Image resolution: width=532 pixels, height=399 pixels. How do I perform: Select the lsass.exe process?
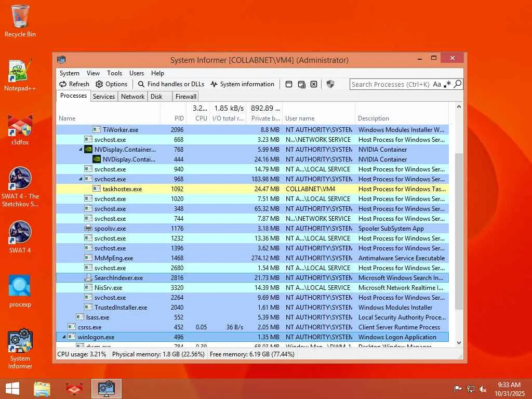(252, 317)
